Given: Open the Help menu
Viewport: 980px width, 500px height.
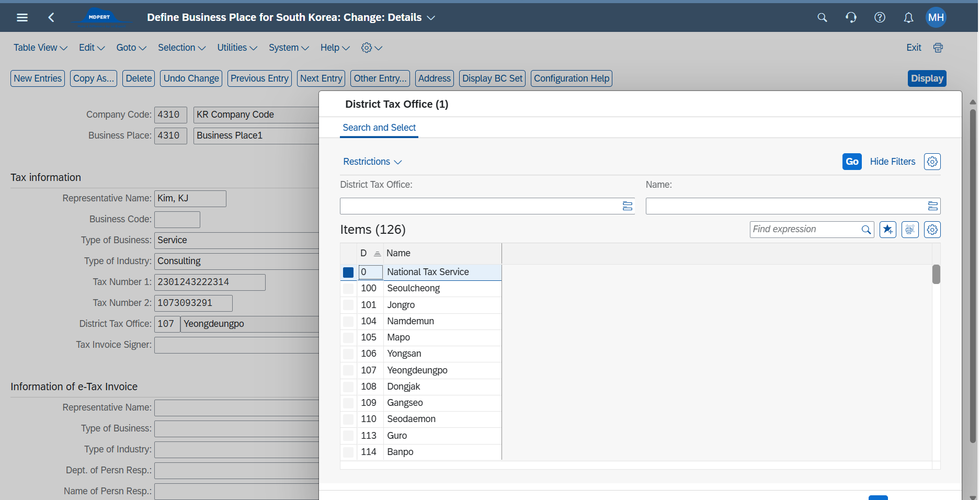Looking at the screenshot, I should (x=335, y=48).
